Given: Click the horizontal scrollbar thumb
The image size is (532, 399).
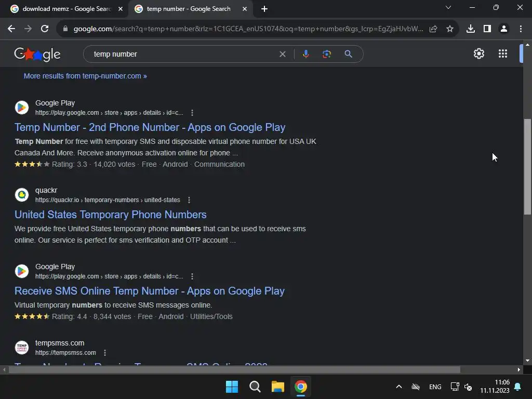Looking at the screenshot, I should [234, 370].
